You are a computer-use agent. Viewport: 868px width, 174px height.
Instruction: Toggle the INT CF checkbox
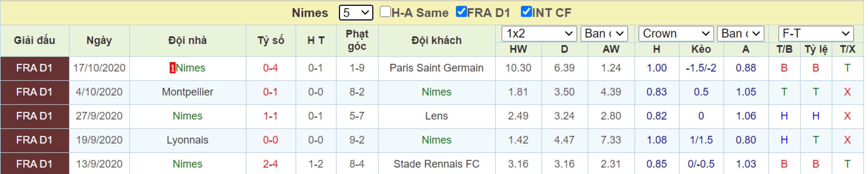(x=526, y=12)
